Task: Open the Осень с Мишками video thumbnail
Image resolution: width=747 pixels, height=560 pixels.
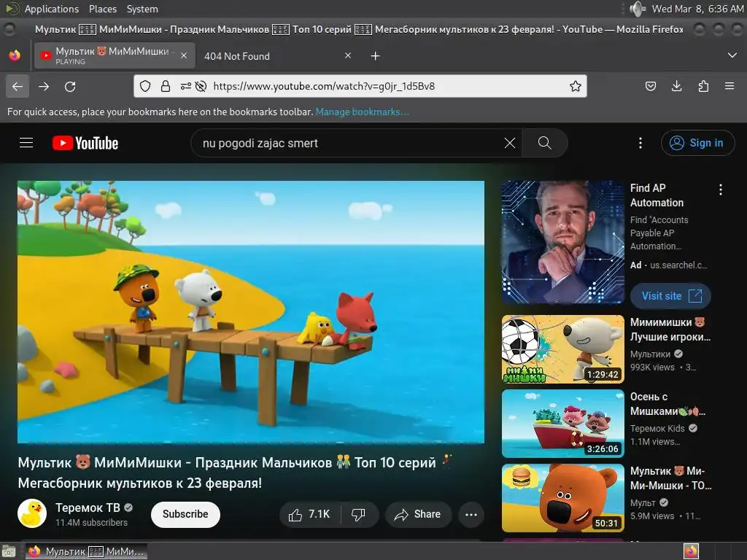Action: click(562, 424)
